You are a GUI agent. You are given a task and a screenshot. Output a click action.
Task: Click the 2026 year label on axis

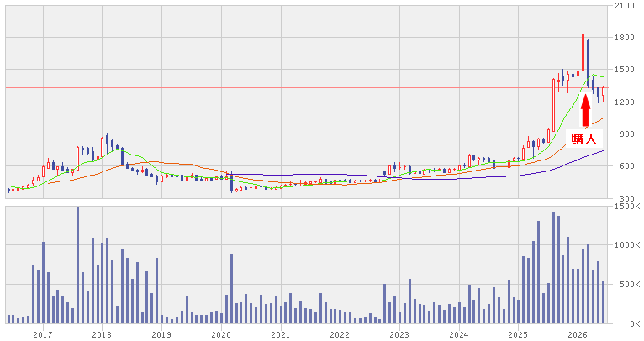(x=578, y=334)
